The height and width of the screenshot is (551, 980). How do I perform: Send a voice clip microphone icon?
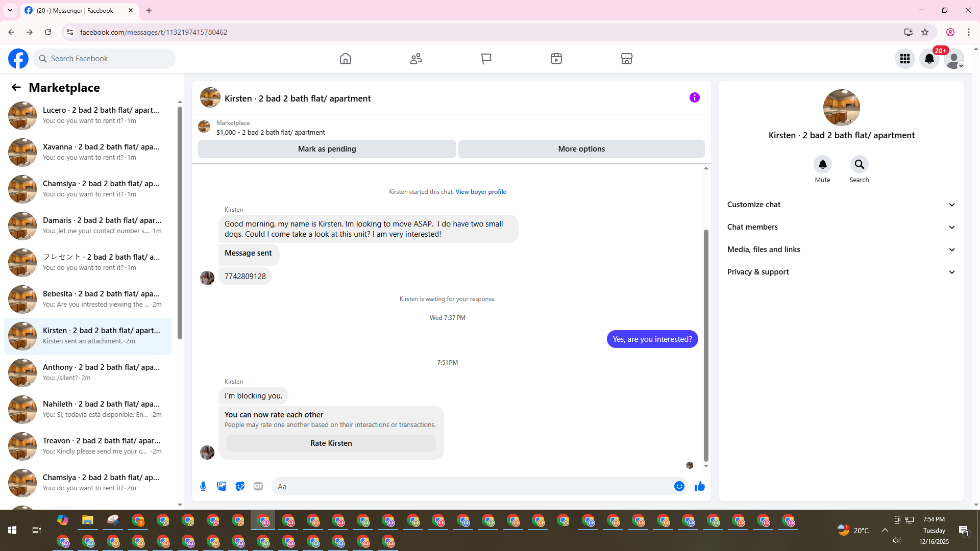tap(203, 486)
